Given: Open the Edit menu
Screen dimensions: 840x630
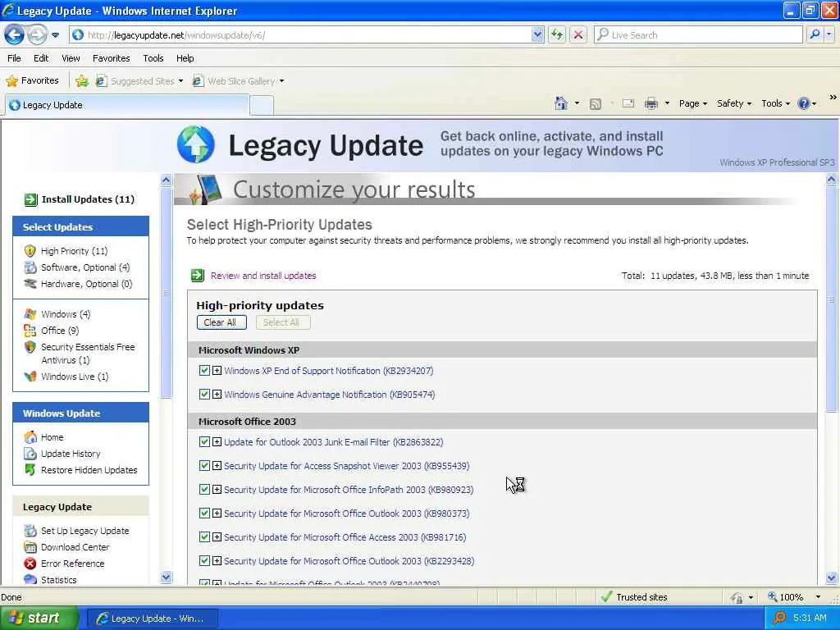Looking at the screenshot, I should 41,58.
